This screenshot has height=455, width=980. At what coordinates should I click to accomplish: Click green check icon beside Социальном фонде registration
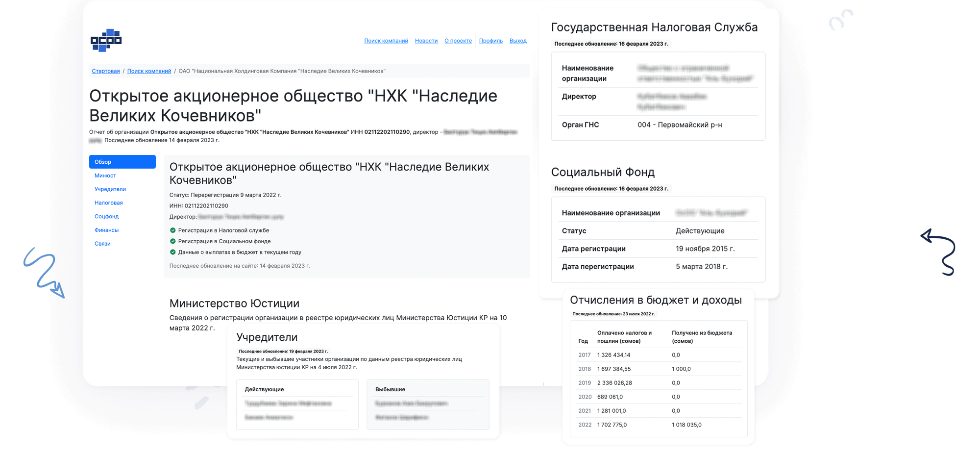pyautogui.click(x=172, y=241)
